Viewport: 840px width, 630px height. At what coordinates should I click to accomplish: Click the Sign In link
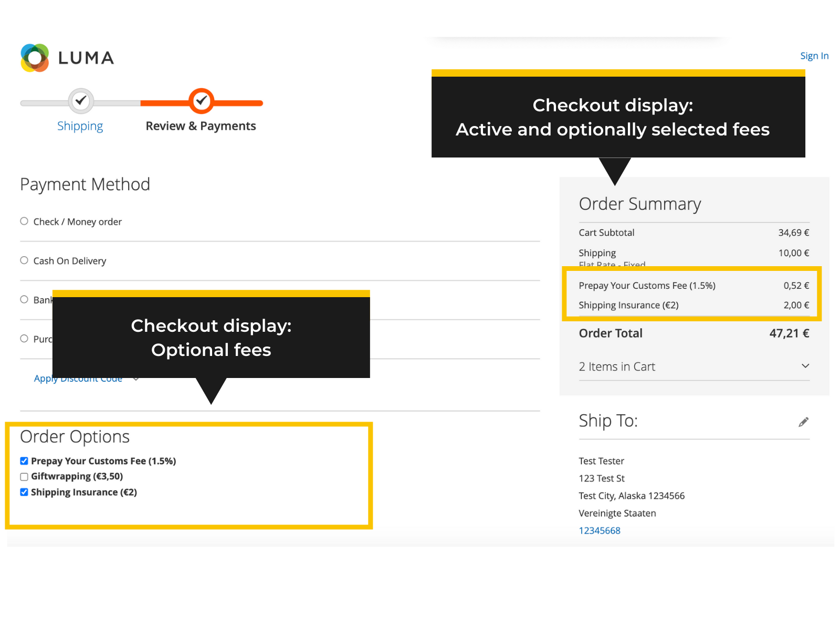point(814,56)
